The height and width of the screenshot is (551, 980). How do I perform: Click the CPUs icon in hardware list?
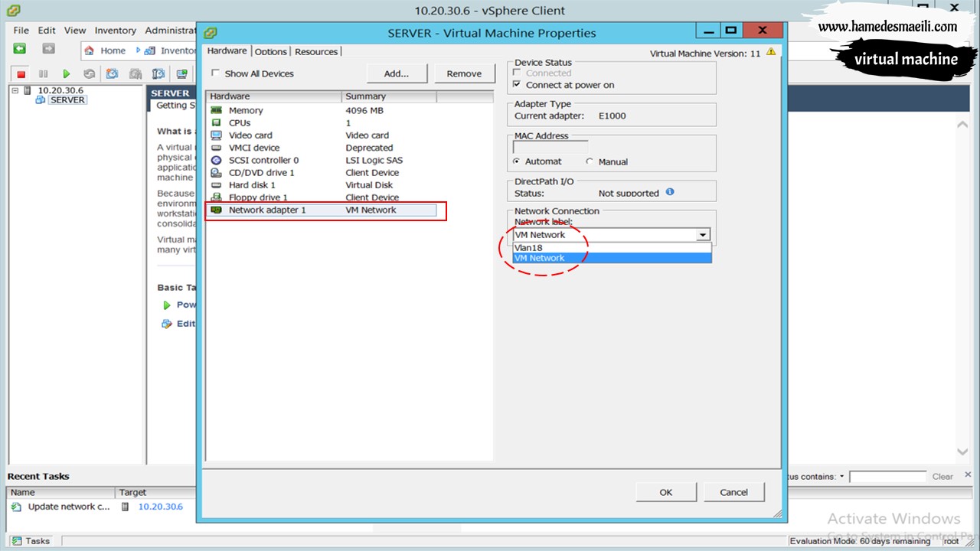(x=216, y=122)
